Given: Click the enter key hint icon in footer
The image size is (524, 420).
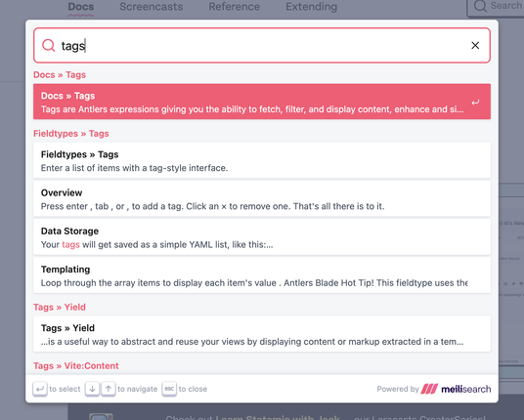Looking at the screenshot, I should [x=40, y=389].
